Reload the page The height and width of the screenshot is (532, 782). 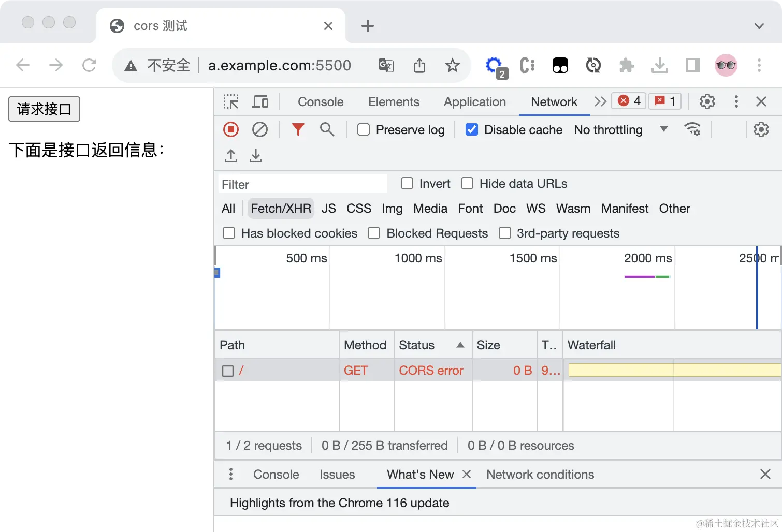(x=89, y=65)
